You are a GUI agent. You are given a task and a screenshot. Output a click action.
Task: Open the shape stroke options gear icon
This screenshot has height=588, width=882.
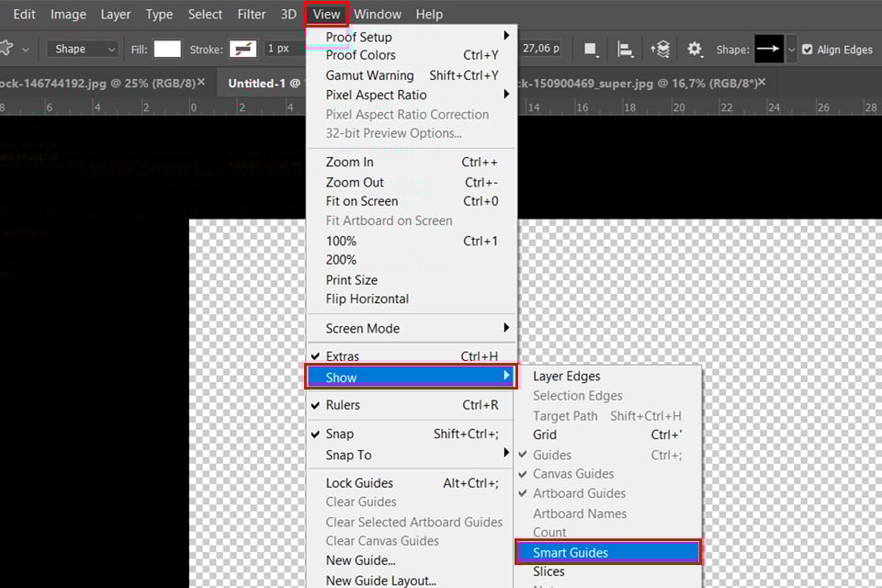coord(695,48)
